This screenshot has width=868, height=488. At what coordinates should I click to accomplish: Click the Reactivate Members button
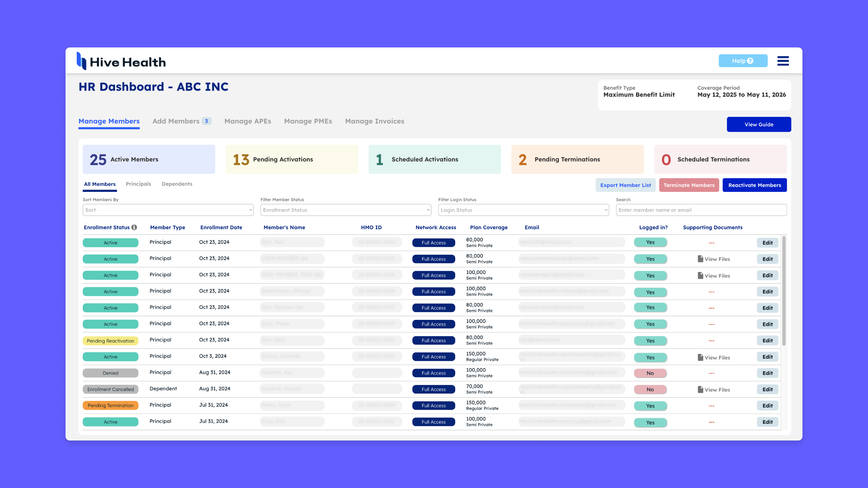(755, 185)
